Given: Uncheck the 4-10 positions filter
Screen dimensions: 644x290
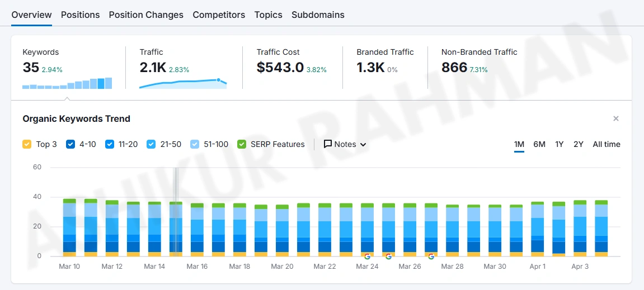Looking at the screenshot, I should coord(70,144).
